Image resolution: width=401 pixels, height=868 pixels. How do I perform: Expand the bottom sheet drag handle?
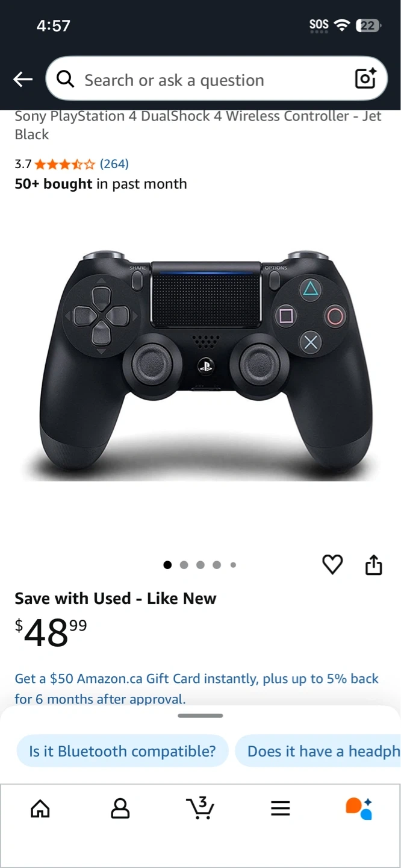coord(200,715)
